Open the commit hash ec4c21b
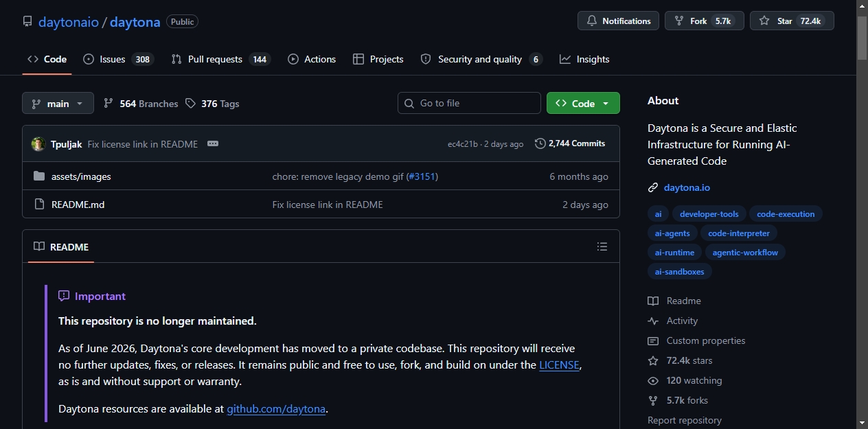This screenshot has width=868, height=429. coord(462,144)
